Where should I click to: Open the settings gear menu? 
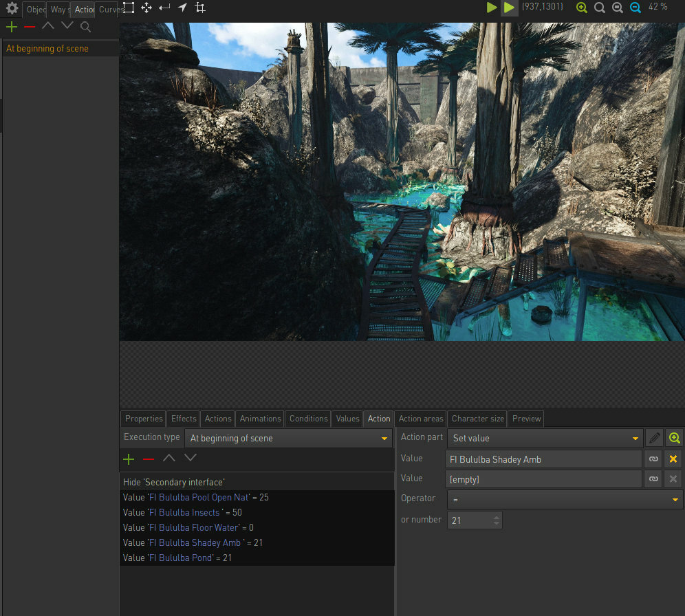point(12,8)
